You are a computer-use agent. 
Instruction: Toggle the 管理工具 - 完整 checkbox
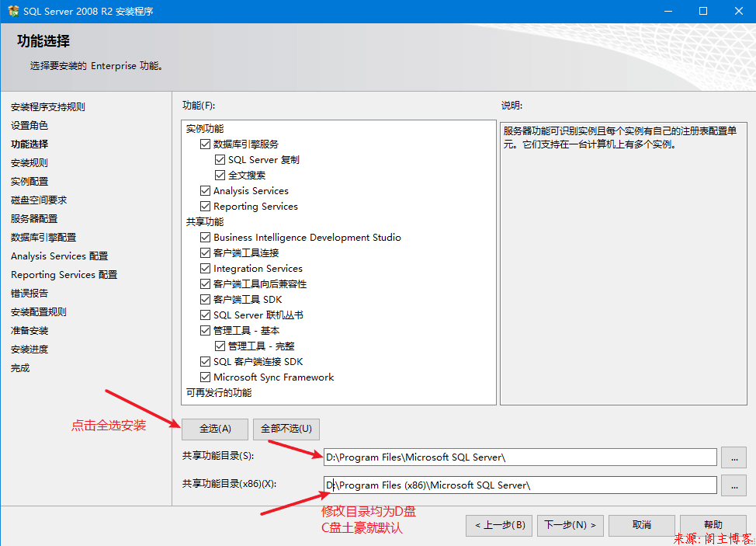(x=220, y=346)
